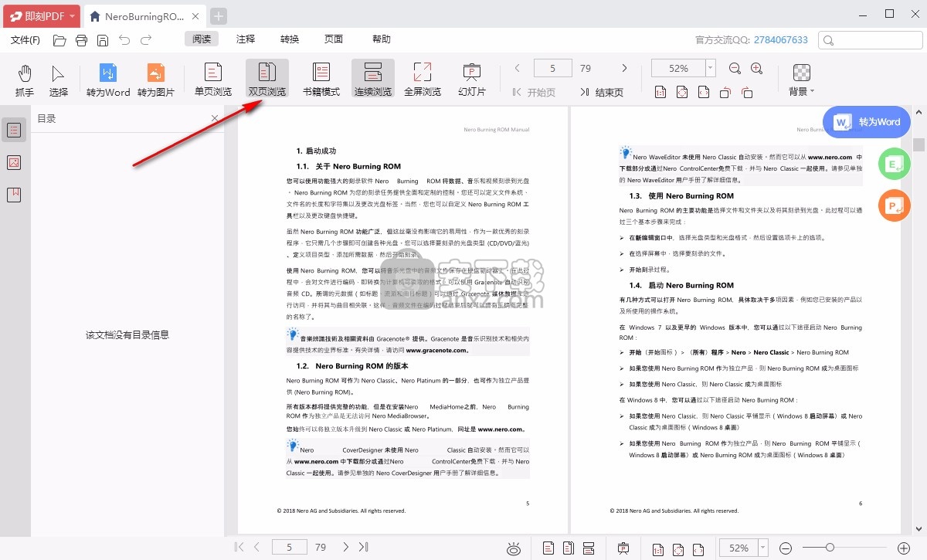Click the top toolbar page number field
The height and width of the screenshot is (560, 927).
553,69
